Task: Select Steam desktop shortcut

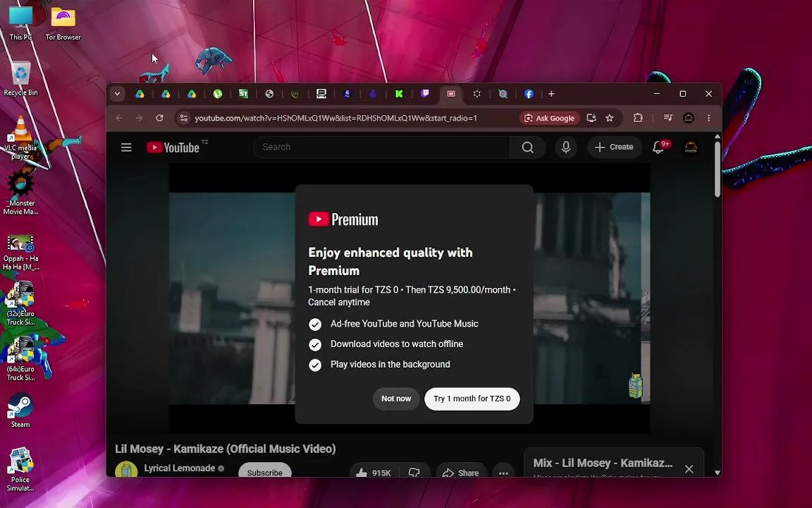Action: (20, 411)
